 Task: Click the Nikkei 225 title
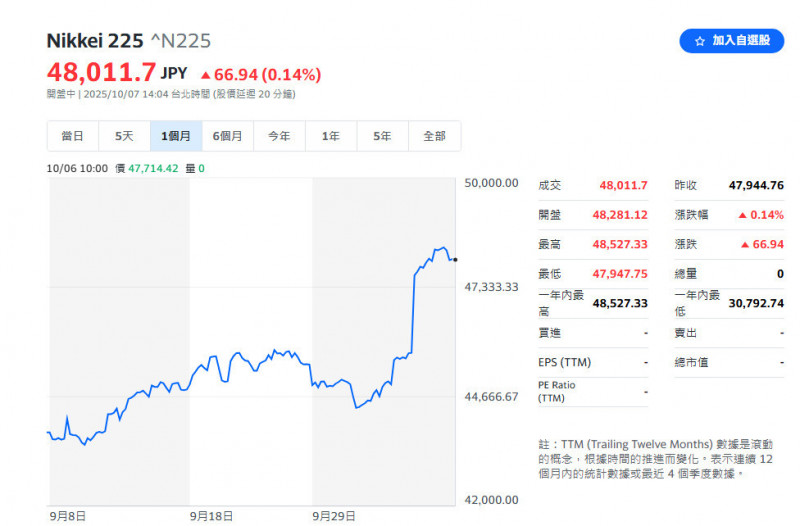coord(95,41)
